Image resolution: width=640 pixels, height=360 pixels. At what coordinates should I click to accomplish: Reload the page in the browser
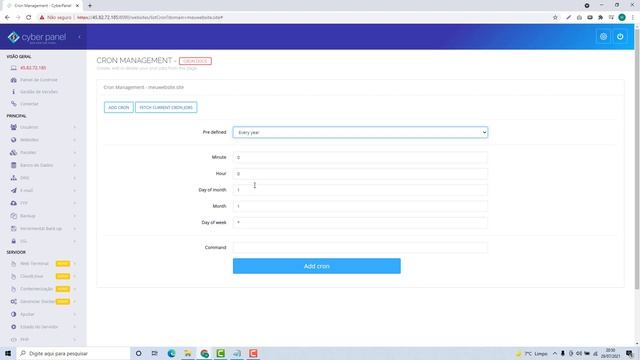click(x=29, y=18)
